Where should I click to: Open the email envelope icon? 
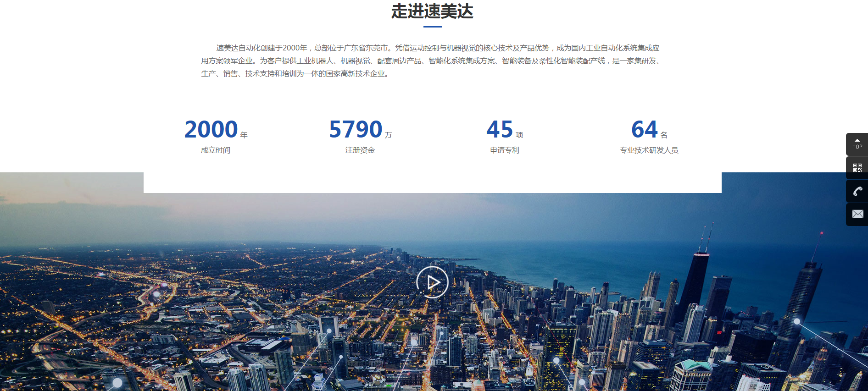857,214
